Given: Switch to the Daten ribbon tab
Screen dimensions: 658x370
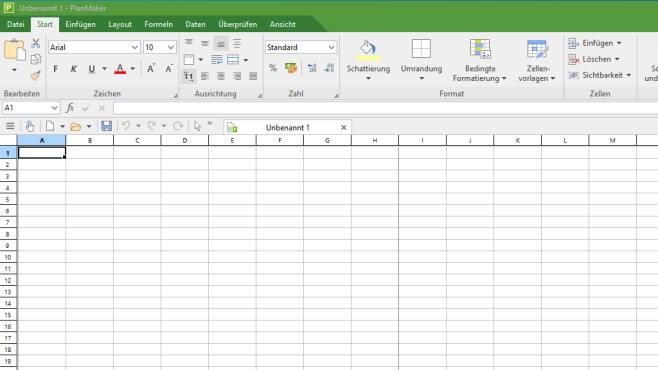Looking at the screenshot, I should [196, 24].
